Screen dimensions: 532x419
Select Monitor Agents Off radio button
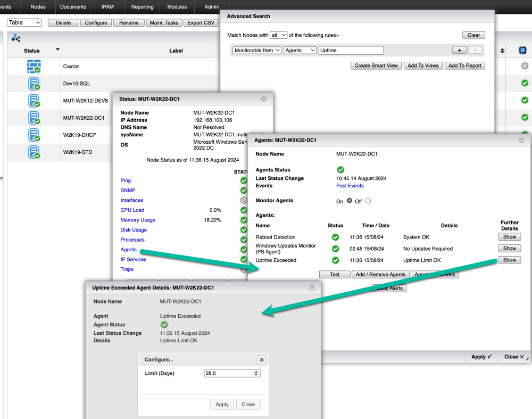click(x=368, y=201)
